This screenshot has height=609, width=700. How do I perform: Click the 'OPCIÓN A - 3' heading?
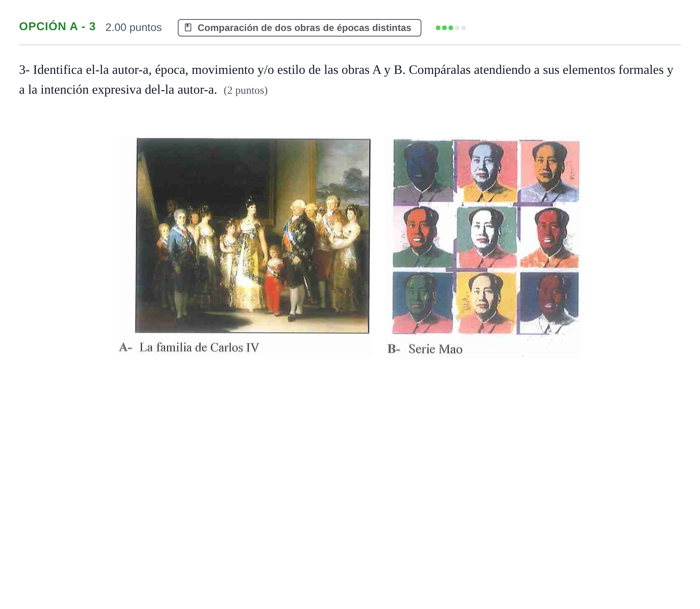(x=58, y=27)
